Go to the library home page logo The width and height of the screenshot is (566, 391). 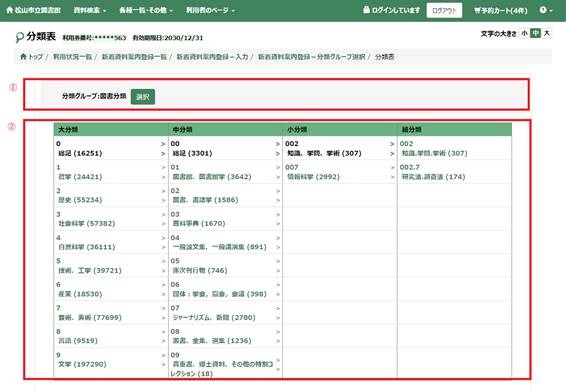(34, 10)
